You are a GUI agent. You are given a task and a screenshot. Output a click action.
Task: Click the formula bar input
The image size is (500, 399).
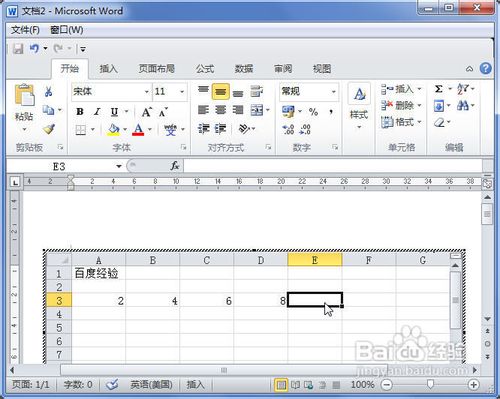333,166
